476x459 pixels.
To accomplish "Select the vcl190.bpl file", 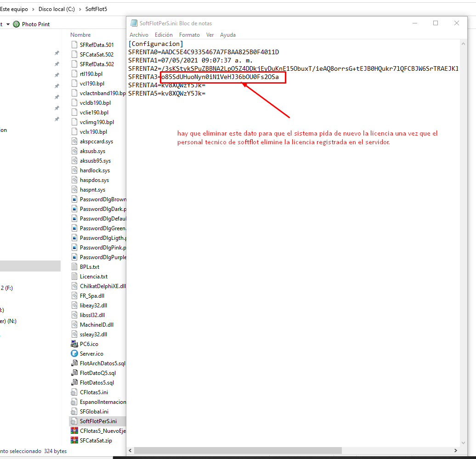I will tap(92, 84).
